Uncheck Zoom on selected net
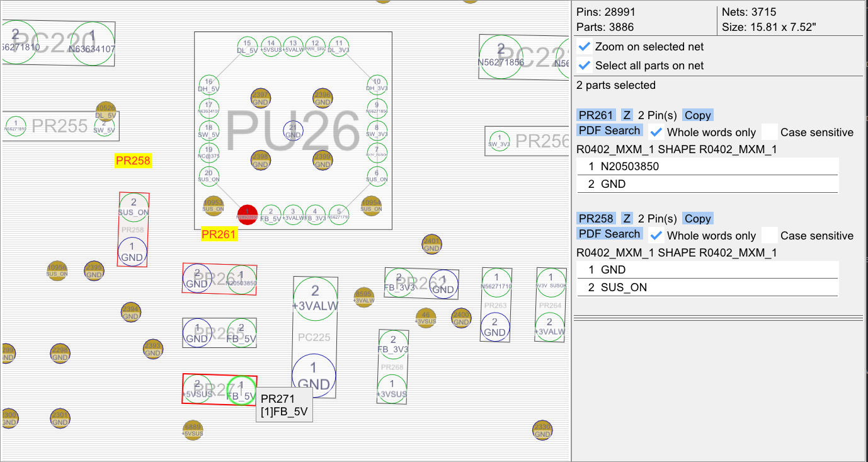The width and height of the screenshot is (868, 462). point(585,47)
